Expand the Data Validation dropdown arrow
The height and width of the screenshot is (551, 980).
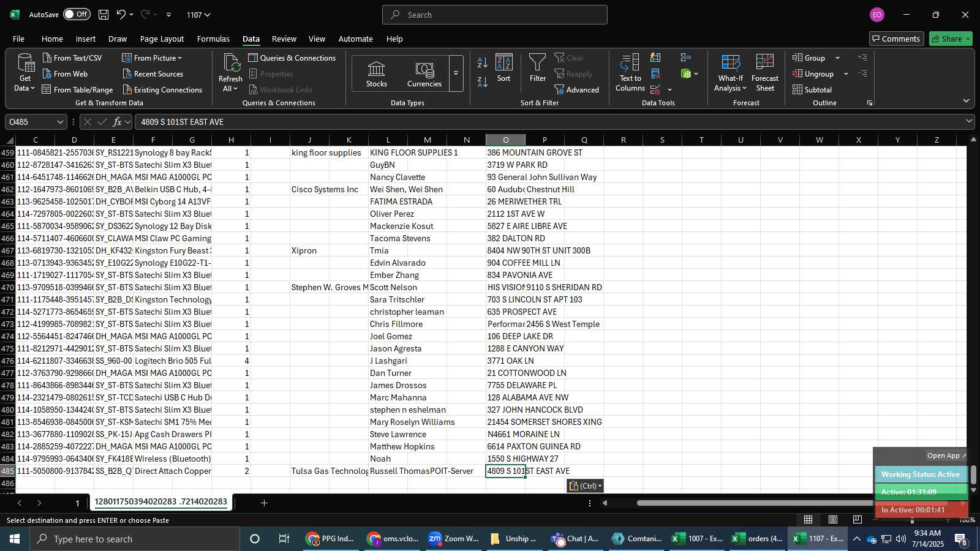[x=670, y=90]
